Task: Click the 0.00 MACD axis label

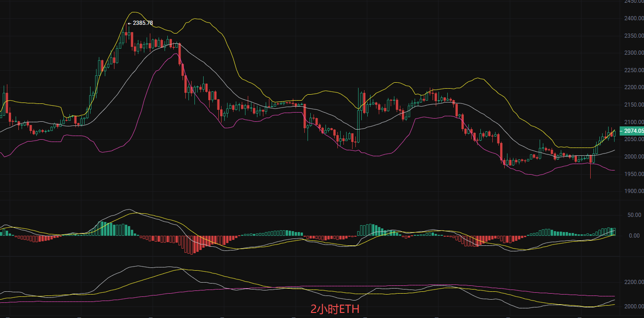Action: click(634, 236)
